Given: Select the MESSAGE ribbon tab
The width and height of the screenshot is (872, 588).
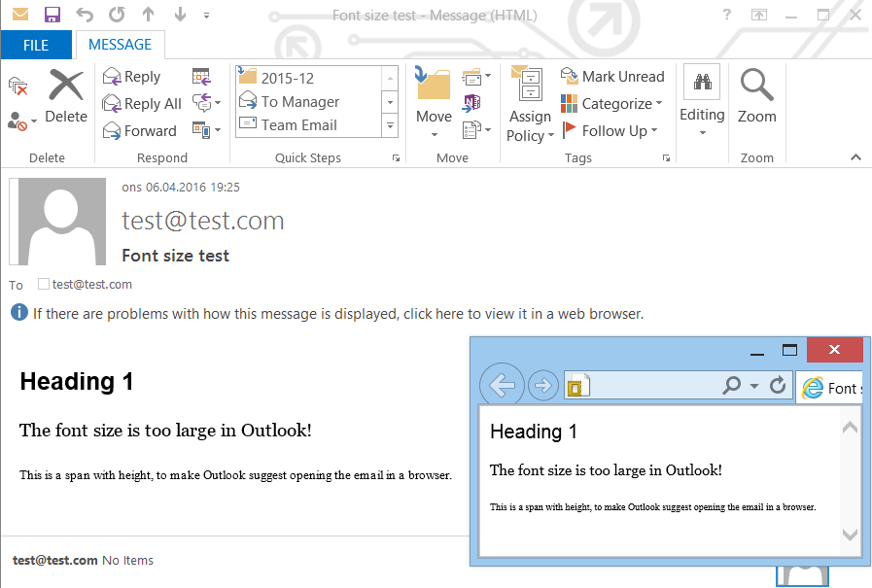Looking at the screenshot, I should tap(120, 45).
